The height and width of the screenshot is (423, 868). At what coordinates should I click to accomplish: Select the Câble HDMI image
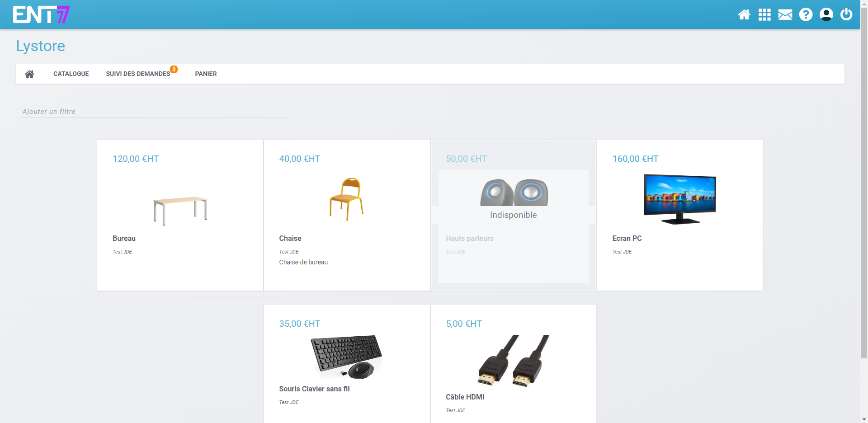(x=513, y=361)
